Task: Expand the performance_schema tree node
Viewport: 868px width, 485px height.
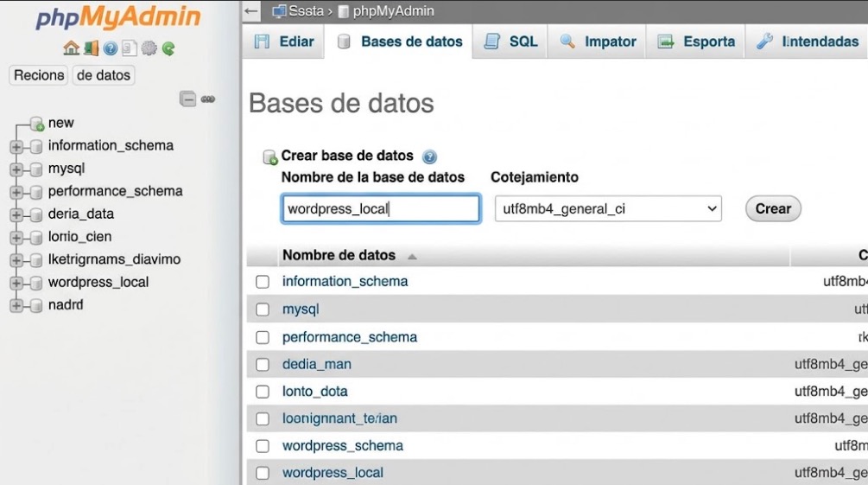Action: tap(16, 192)
